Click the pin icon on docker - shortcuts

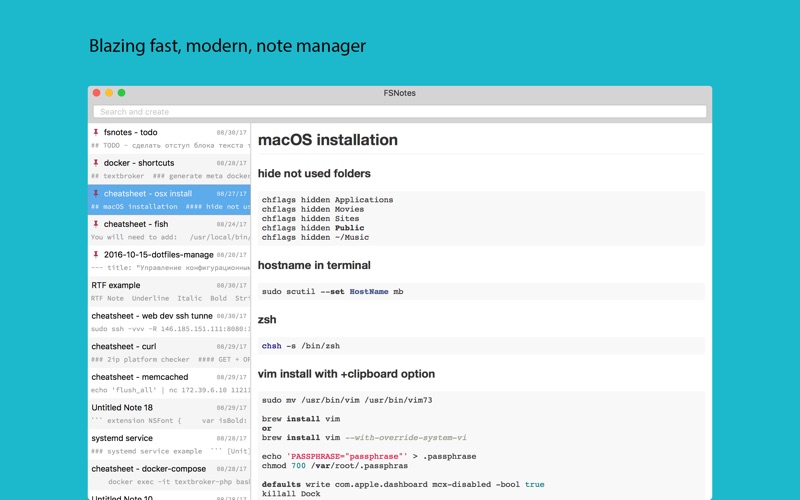(95, 163)
